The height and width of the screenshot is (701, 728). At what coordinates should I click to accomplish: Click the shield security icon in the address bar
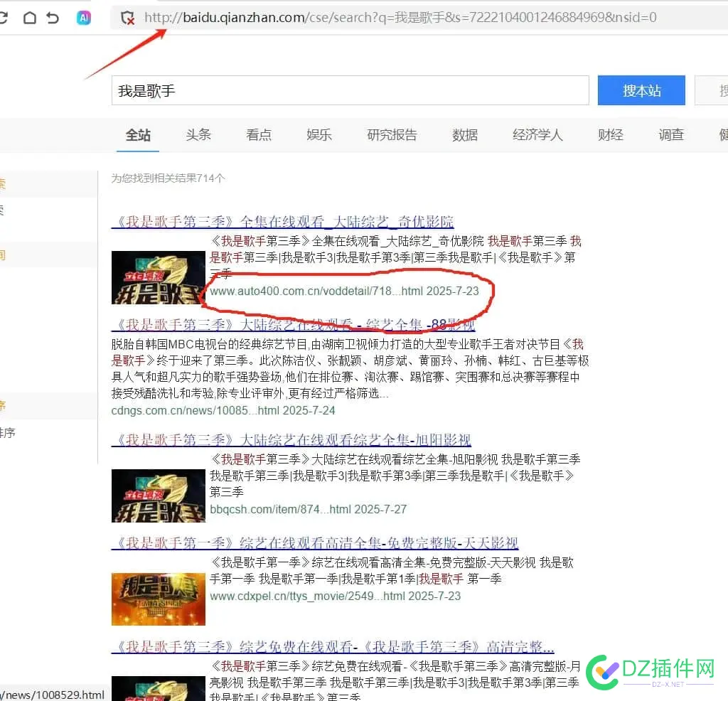(128, 18)
